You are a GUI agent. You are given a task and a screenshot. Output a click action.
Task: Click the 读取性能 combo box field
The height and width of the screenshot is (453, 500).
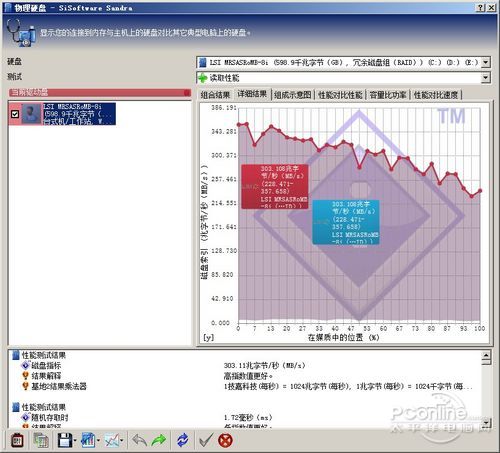coord(343,78)
